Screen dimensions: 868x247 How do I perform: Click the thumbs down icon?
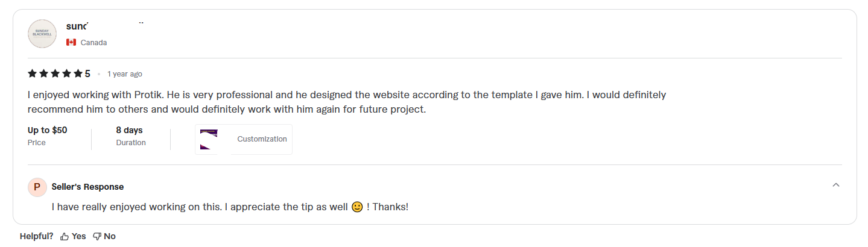[x=97, y=237]
